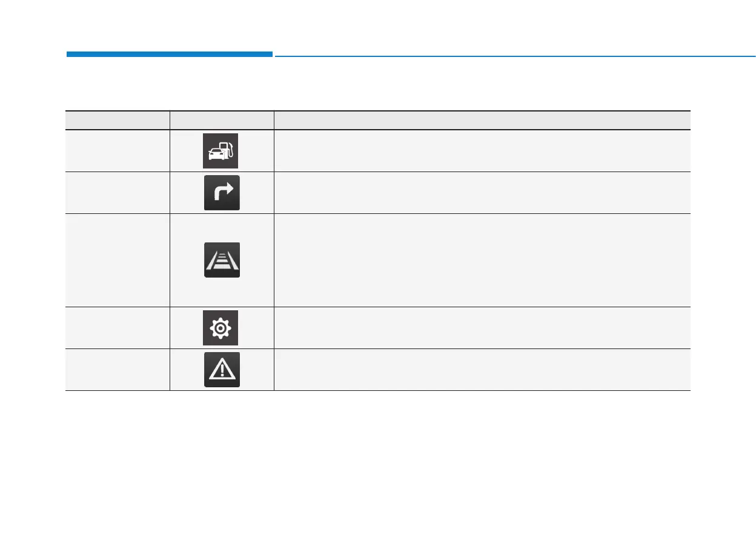Select empty description cell beside lane icon
This screenshot has height=543, width=756.
coord(482,260)
